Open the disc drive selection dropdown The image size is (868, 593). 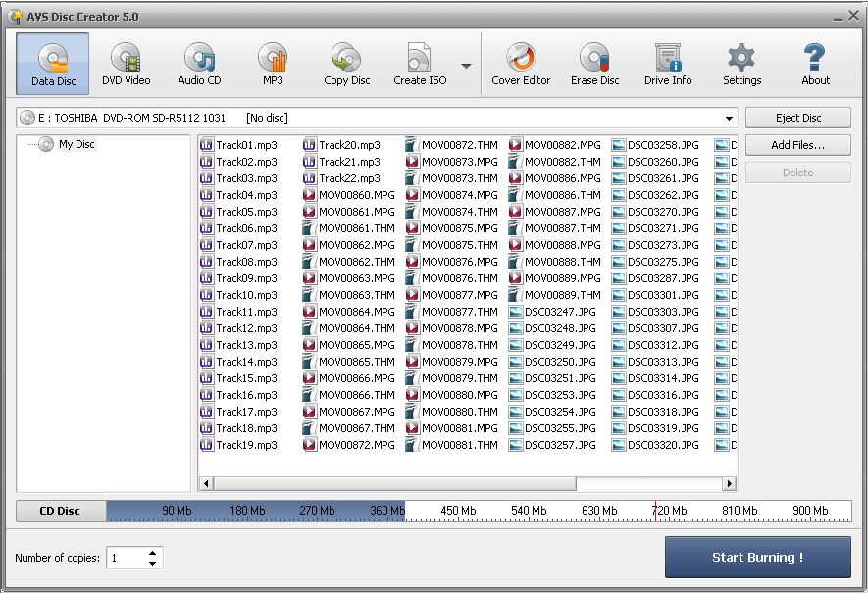pos(730,118)
